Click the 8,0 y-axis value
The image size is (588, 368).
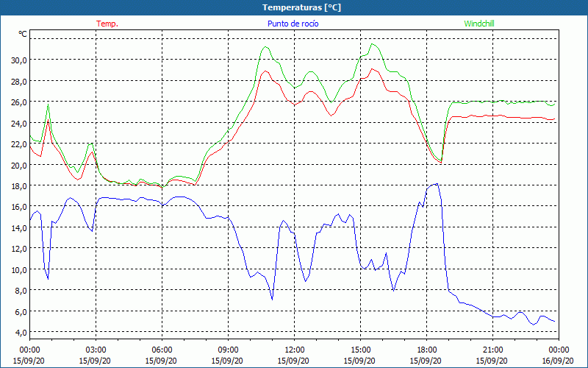[x=21, y=290]
